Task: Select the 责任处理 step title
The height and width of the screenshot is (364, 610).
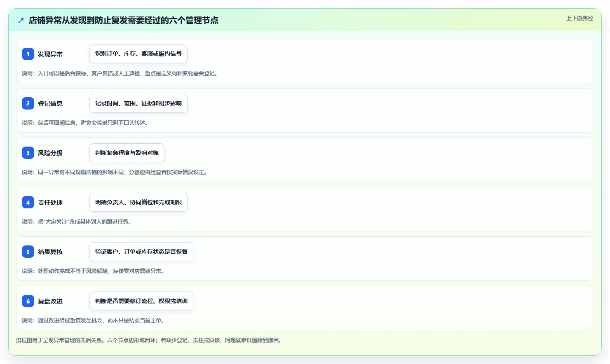Action: pyautogui.click(x=50, y=202)
